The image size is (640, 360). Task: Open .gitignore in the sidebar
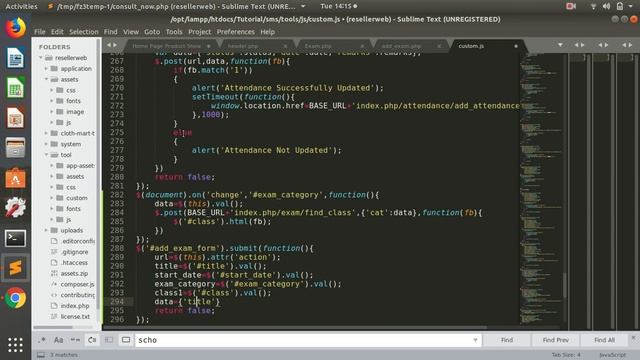point(74,252)
